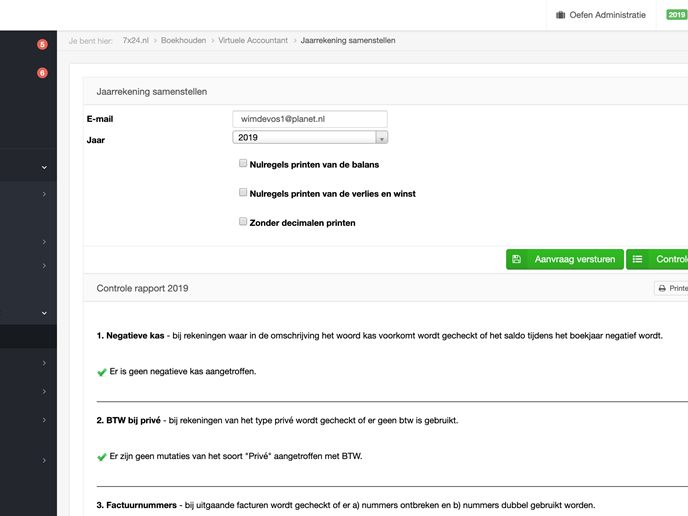Viewport: 688px width, 516px height.
Task: Open Oefen Administratie selector in top bar
Action: tap(601, 15)
